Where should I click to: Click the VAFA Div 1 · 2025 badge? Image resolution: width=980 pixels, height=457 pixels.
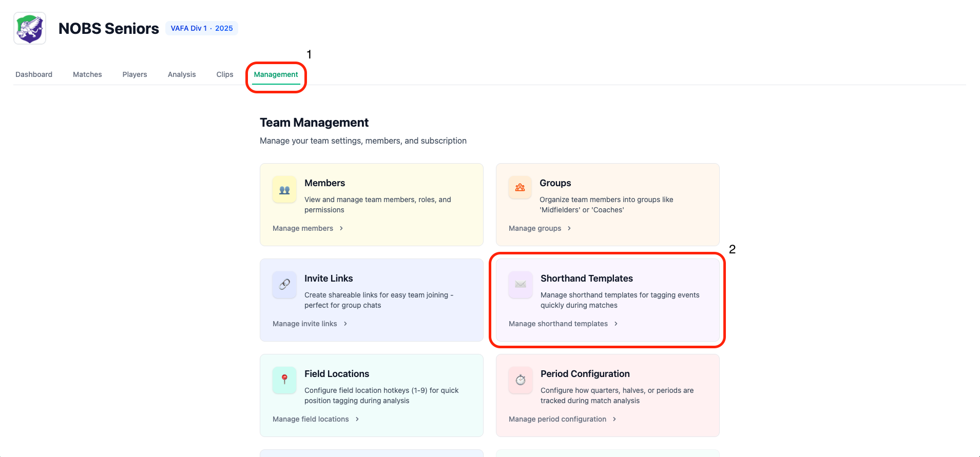pos(202,28)
